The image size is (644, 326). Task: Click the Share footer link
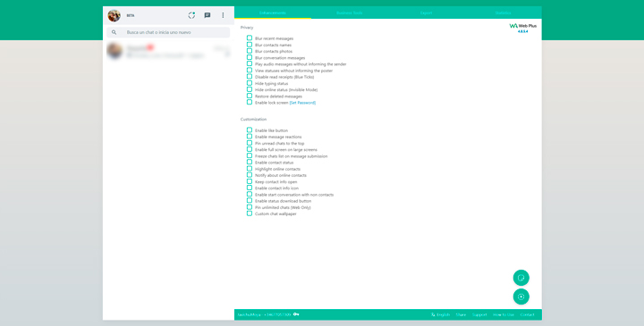461,315
